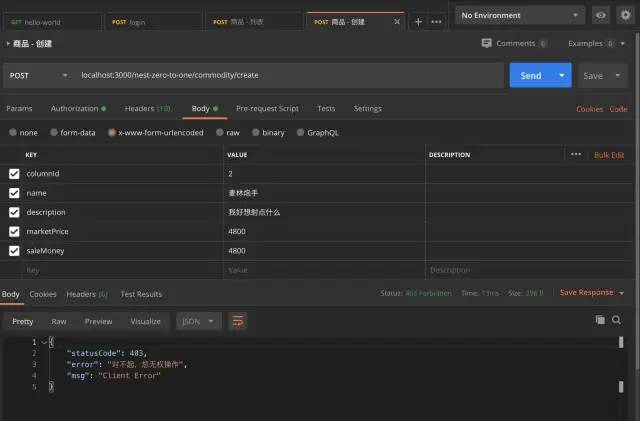Click the request URL input field
The height and width of the screenshot is (421, 640).
point(289,76)
